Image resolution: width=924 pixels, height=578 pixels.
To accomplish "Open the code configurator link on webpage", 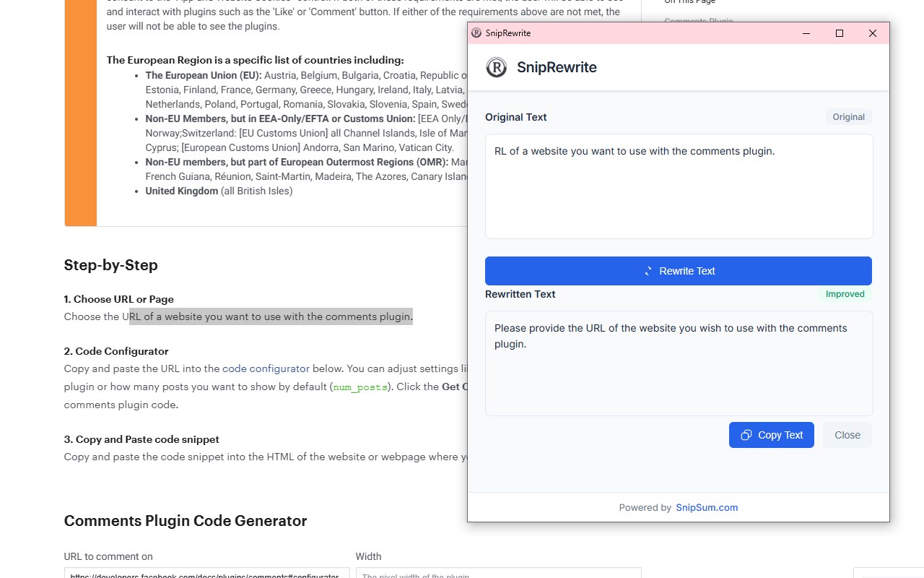I will coord(266,368).
